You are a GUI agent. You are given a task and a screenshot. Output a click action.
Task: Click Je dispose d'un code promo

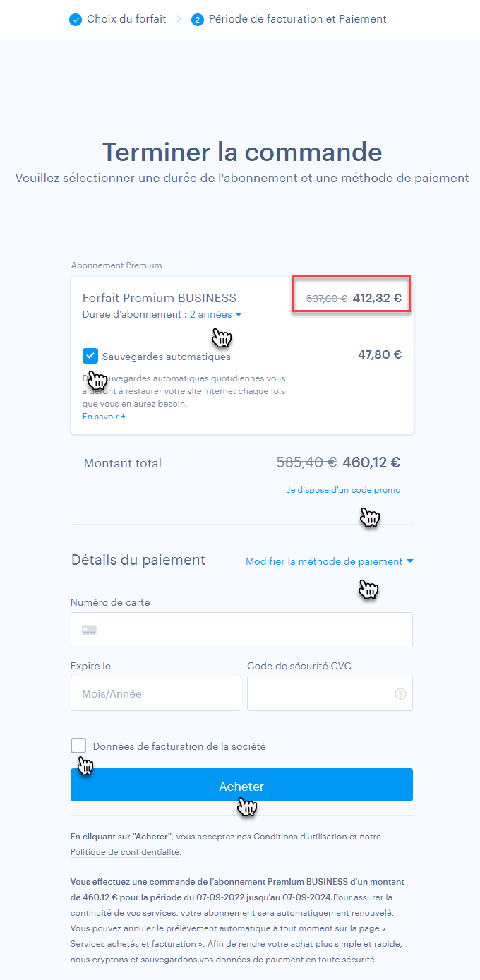coord(343,490)
